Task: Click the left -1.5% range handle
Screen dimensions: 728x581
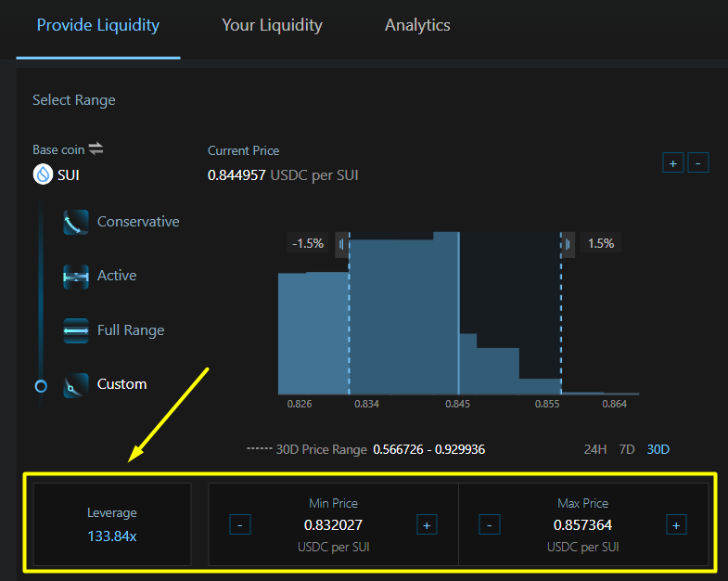Action: click(342, 244)
